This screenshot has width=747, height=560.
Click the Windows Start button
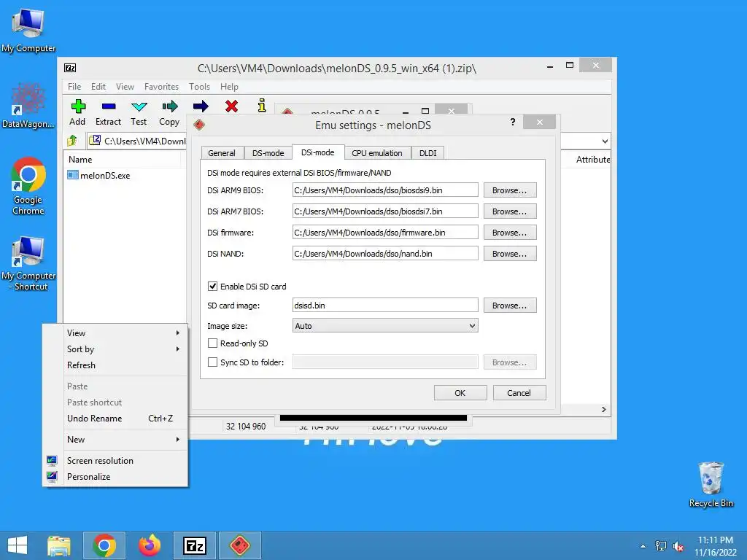(18, 545)
